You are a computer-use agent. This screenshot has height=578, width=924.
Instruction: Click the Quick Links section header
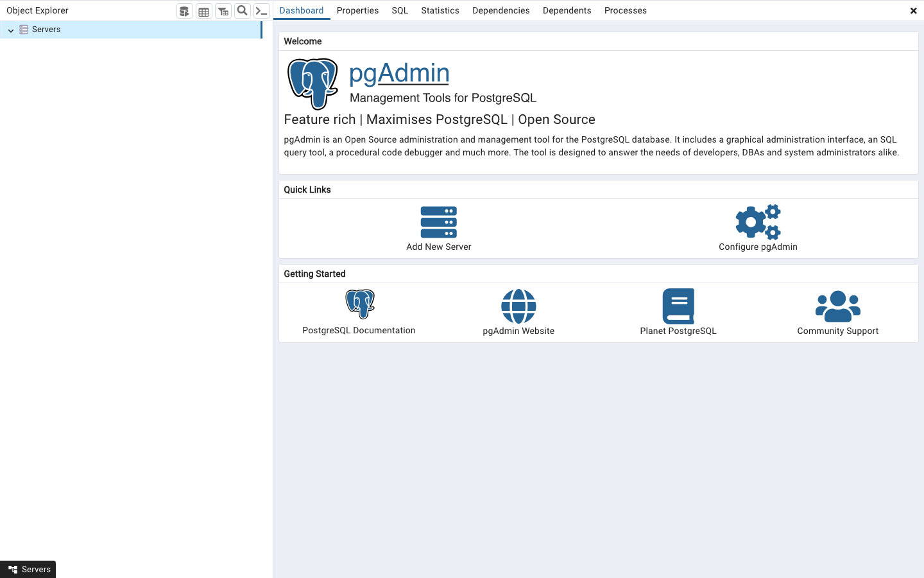point(307,189)
